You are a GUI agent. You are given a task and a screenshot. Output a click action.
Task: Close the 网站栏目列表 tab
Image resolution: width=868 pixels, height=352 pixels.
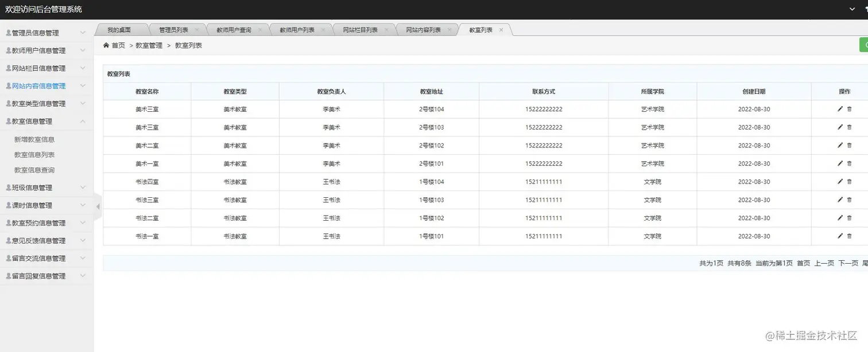386,30
